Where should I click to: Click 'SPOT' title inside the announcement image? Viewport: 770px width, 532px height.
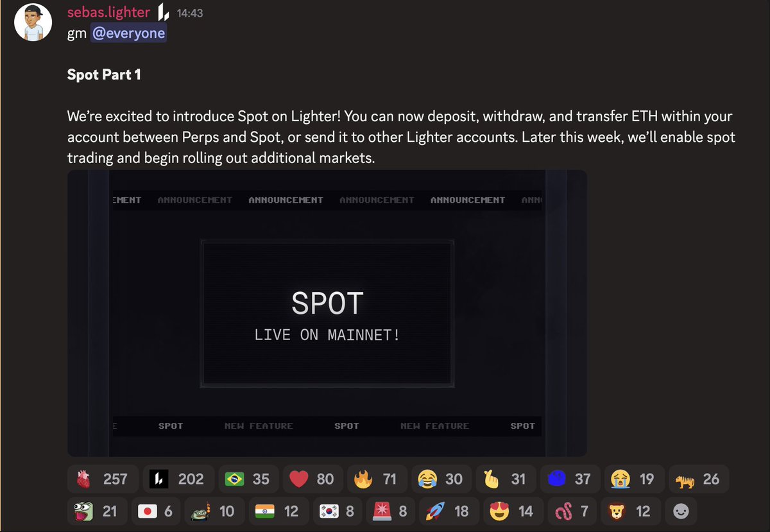click(327, 304)
